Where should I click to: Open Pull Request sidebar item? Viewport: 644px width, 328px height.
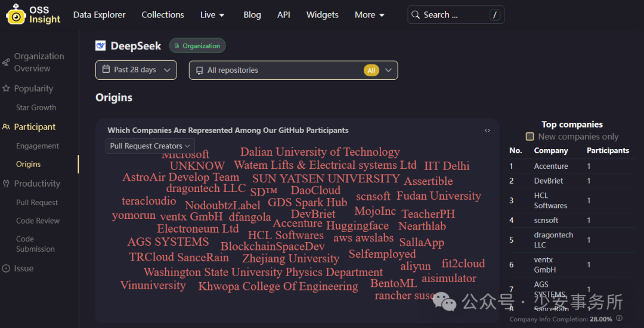(37, 202)
